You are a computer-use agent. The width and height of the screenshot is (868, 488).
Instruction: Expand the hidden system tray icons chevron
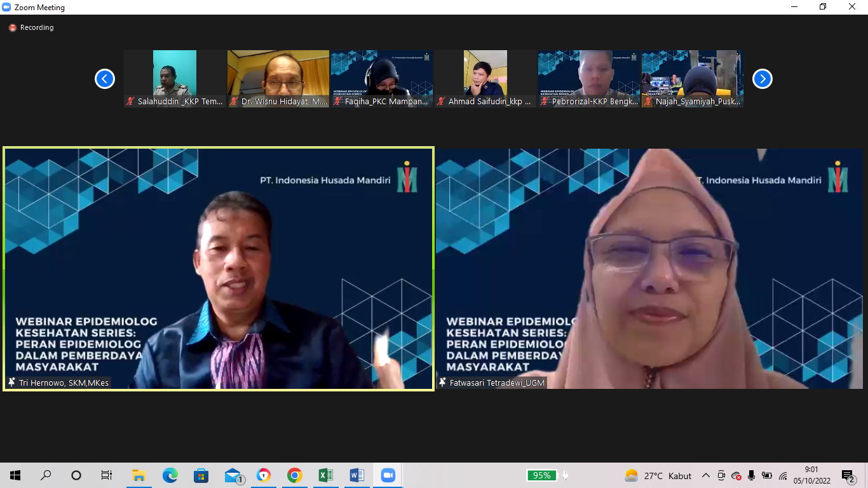[705, 475]
